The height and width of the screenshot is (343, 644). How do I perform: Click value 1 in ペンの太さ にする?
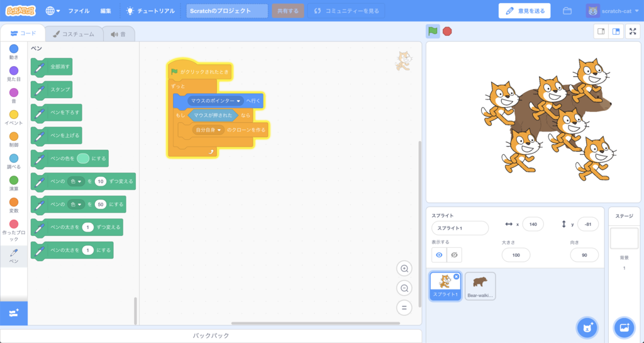[88, 250]
